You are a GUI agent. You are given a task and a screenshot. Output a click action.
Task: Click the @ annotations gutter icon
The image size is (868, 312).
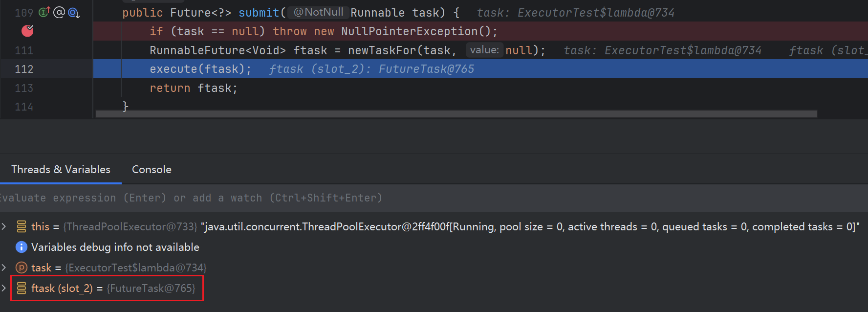pos(59,12)
